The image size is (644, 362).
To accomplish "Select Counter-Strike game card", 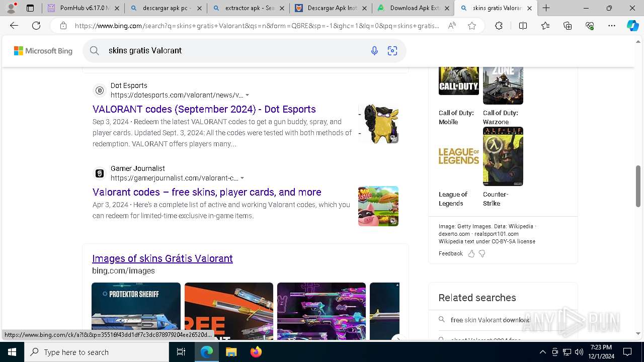I will point(503,167).
